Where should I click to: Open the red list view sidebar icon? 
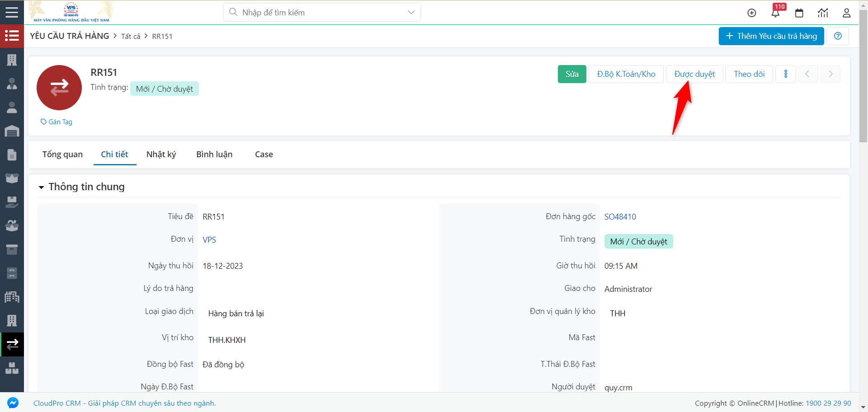click(x=12, y=36)
